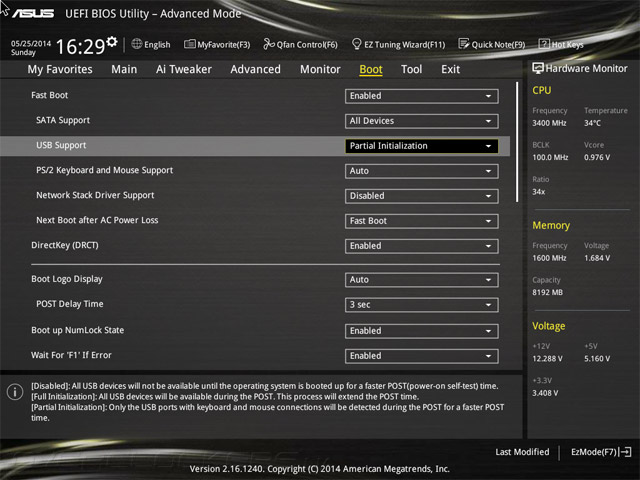Screen dimensions: 640x480
Task: Open the DirectKey (DRCT) dropdown
Action: pos(422,246)
